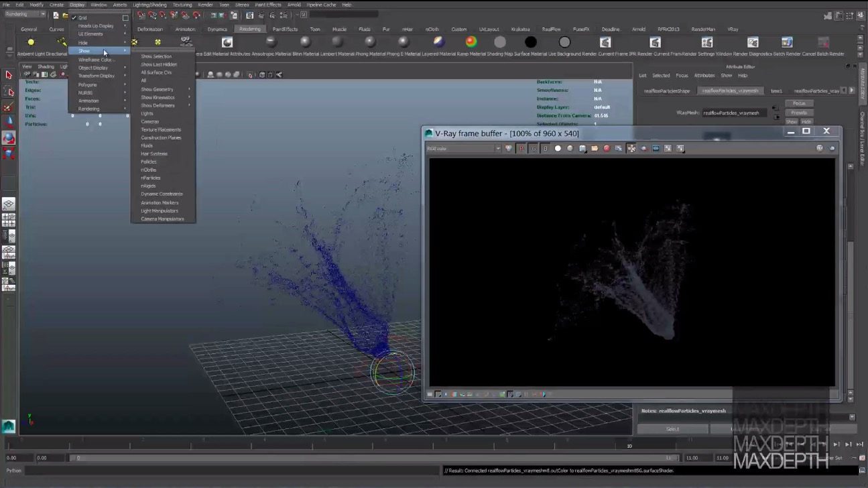Expand the Show Kinematics submenu

tap(164, 97)
